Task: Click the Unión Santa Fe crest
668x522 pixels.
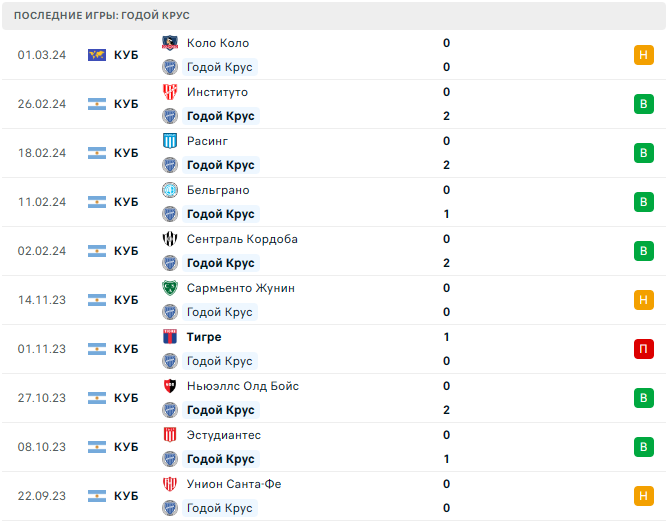Action: [169, 484]
